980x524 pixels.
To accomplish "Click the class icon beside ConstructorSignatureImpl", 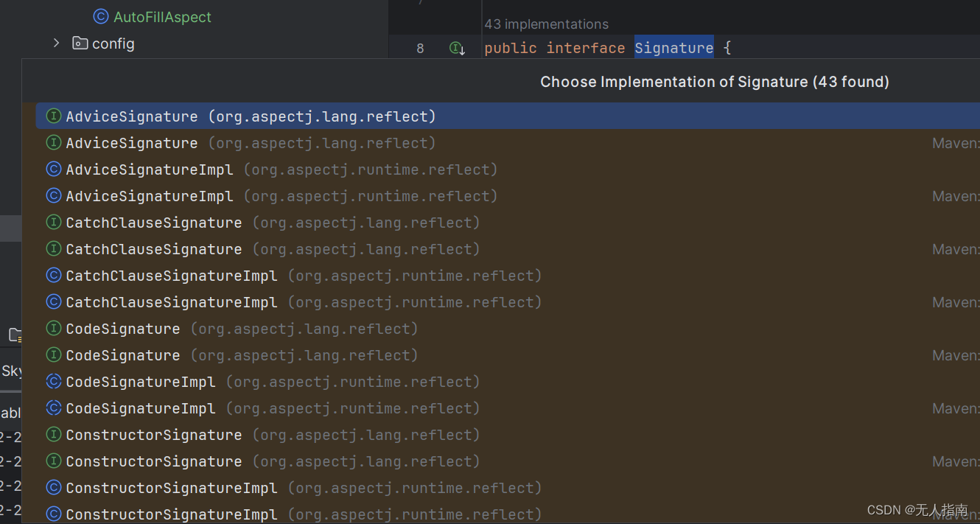I will pyautogui.click(x=53, y=487).
